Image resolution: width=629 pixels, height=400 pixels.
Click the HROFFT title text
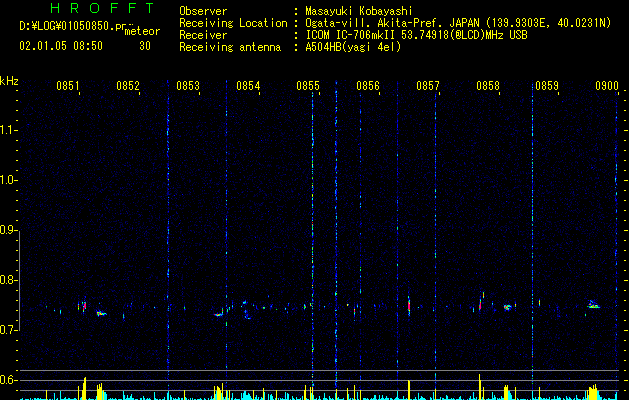pyautogui.click(x=102, y=8)
